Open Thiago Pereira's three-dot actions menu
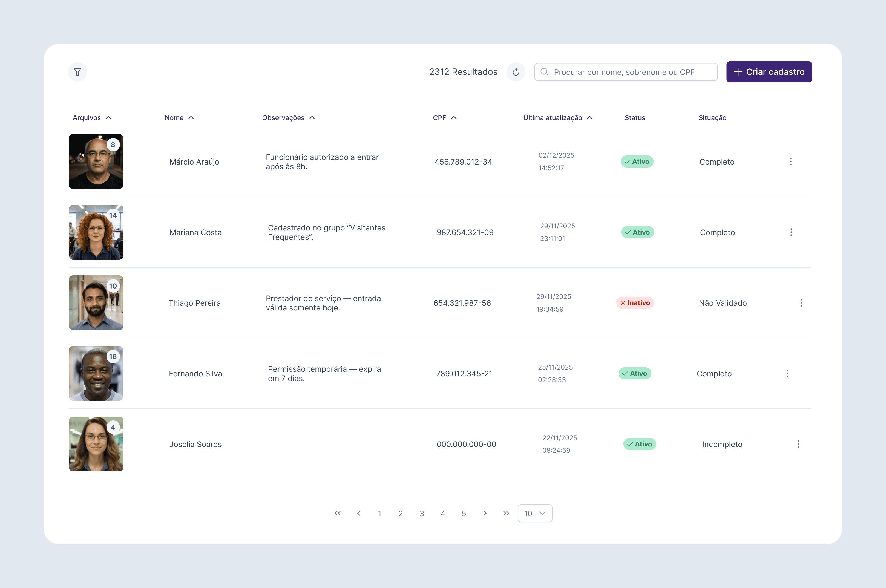Image resolution: width=886 pixels, height=588 pixels. point(801,303)
